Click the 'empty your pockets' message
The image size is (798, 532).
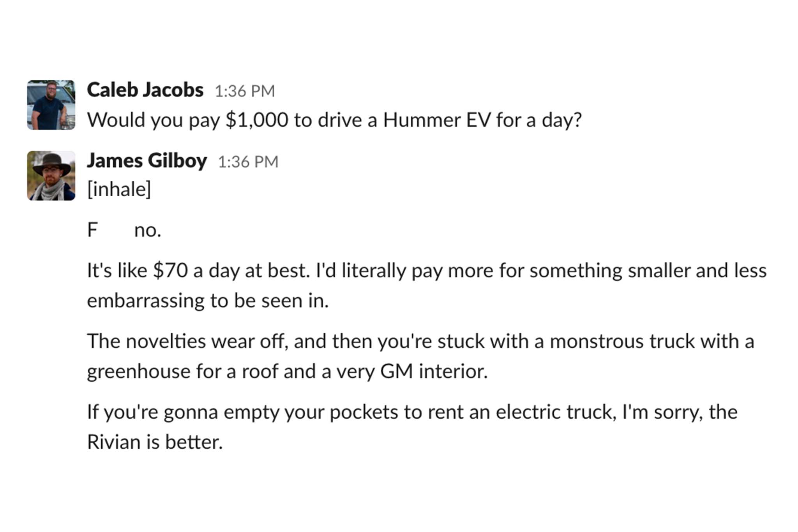(x=412, y=412)
